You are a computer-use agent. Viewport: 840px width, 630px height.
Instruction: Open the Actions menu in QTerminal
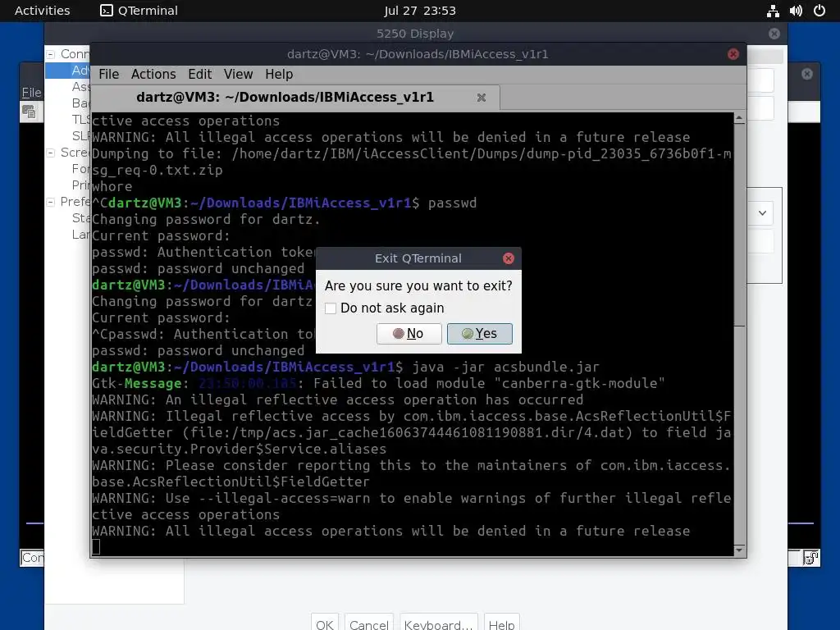(153, 74)
